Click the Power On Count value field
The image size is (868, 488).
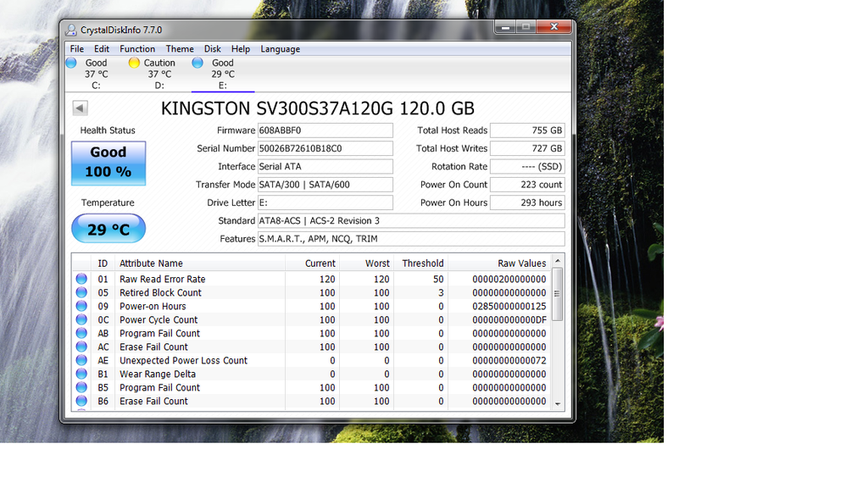[527, 185]
